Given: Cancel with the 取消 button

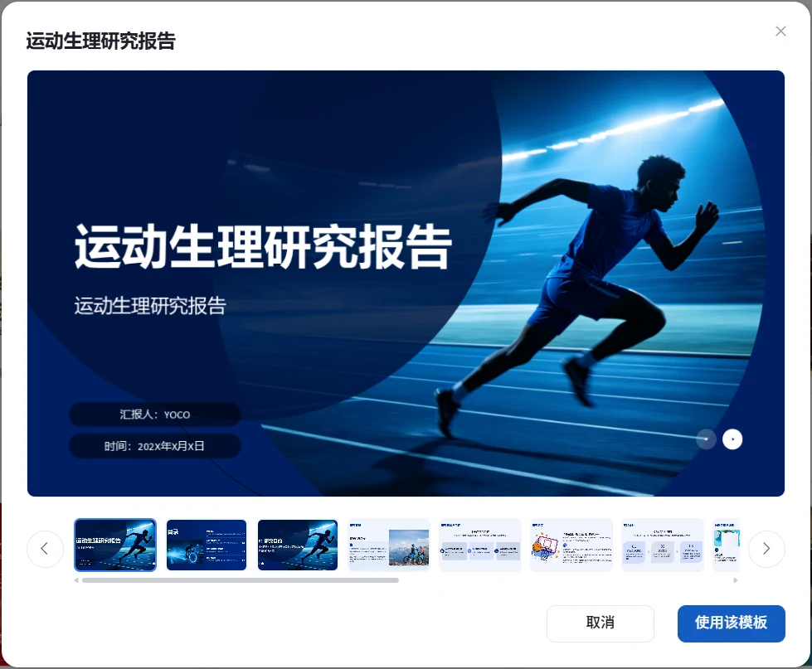Looking at the screenshot, I should [x=600, y=623].
